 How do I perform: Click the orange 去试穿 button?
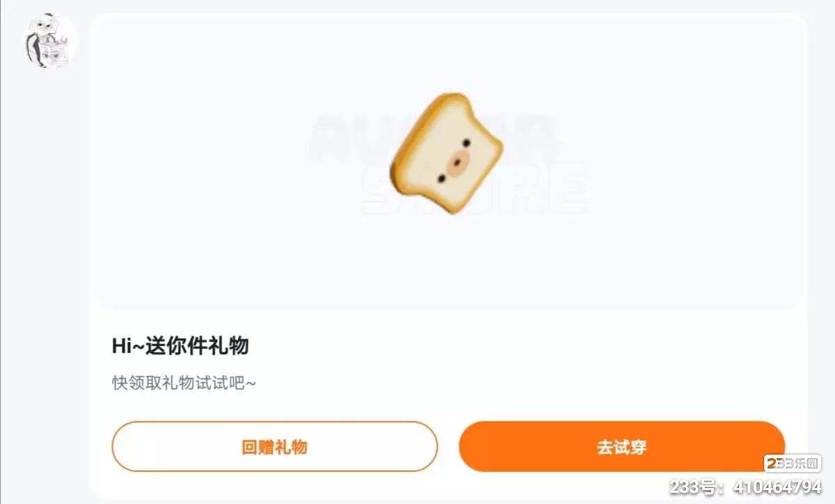(621, 446)
